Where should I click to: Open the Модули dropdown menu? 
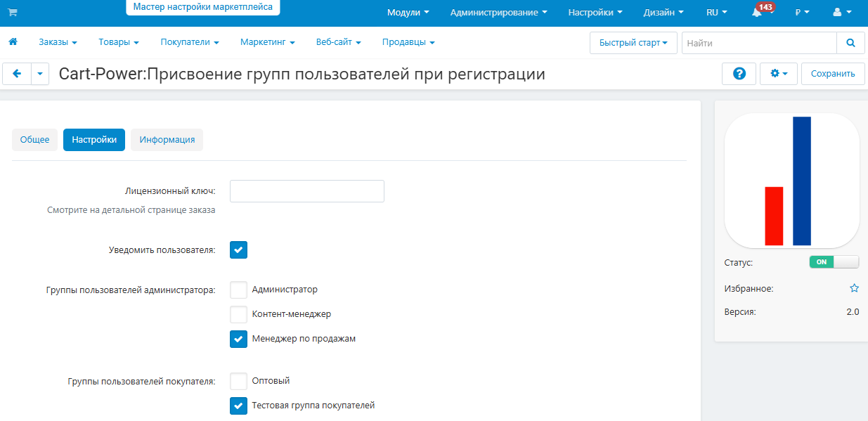point(408,13)
